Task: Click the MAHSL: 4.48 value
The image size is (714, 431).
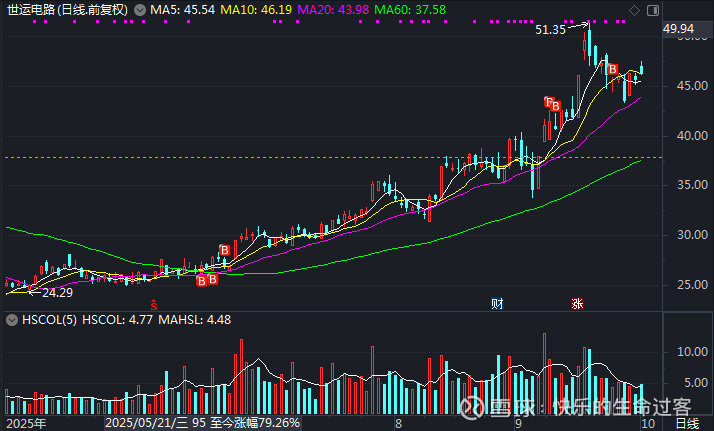Action: tap(194, 320)
